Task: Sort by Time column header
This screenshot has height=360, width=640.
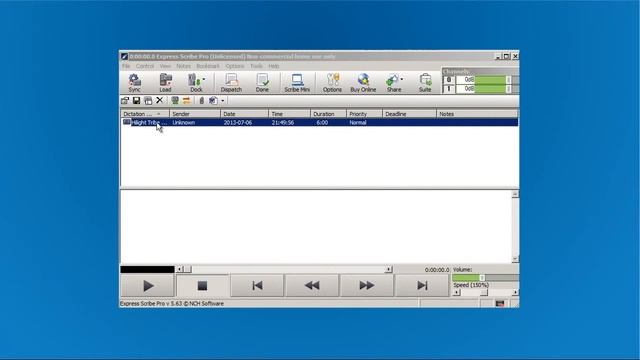Action: (x=289, y=114)
